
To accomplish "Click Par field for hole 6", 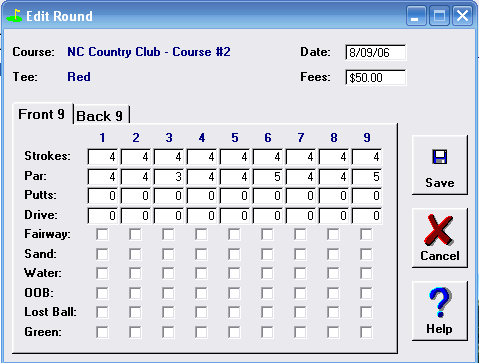I will (x=268, y=176).
